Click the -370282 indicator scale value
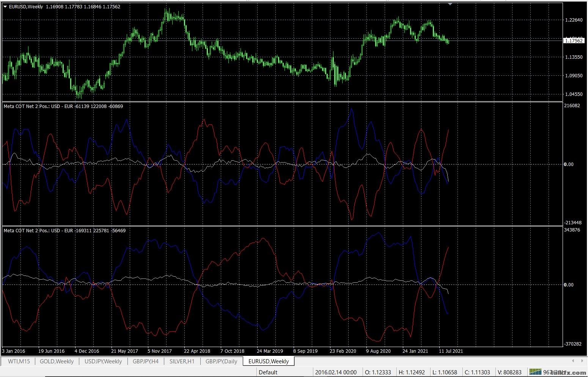The height and width of the screenshot is (377, 588). tap(572, 344)
